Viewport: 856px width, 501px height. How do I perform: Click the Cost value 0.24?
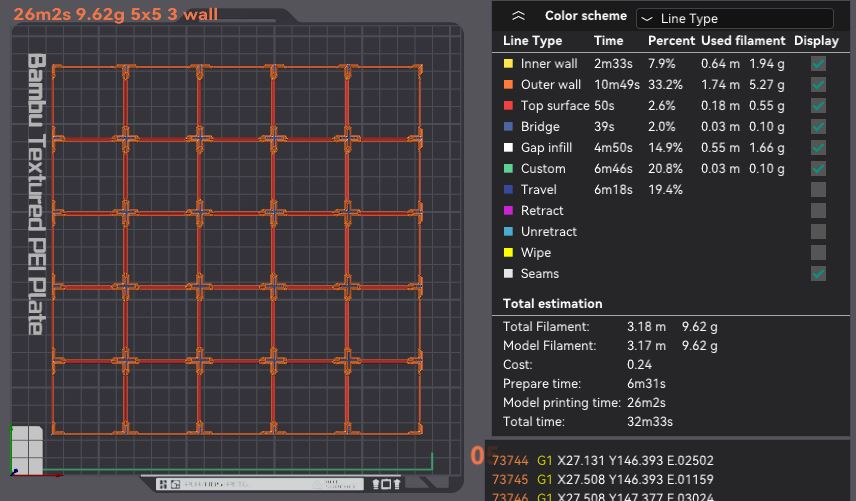(639, 365)
